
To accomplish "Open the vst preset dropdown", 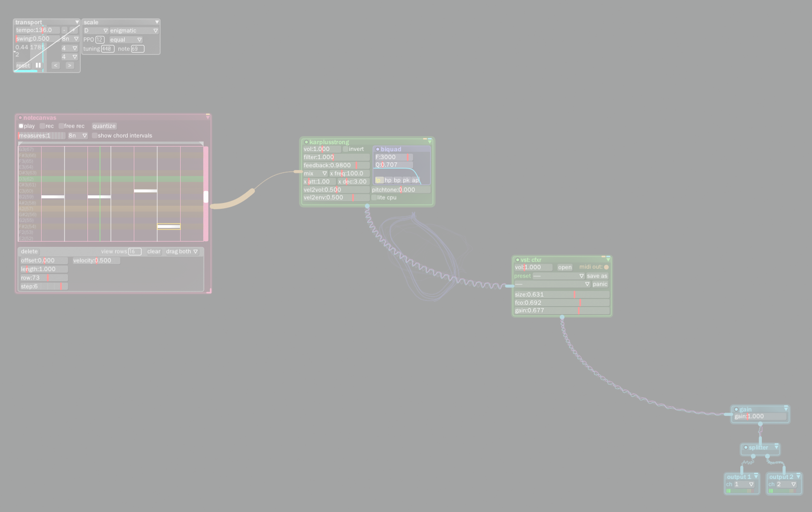I will tap(558, 276).
